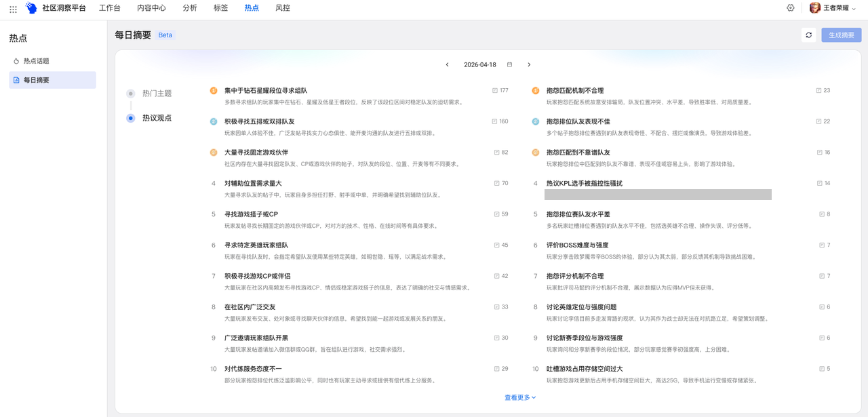868x417 pixels.
Task: Click rank-1 medal beside 抱怨匹配机制不合理
Action: coord(536,90)
